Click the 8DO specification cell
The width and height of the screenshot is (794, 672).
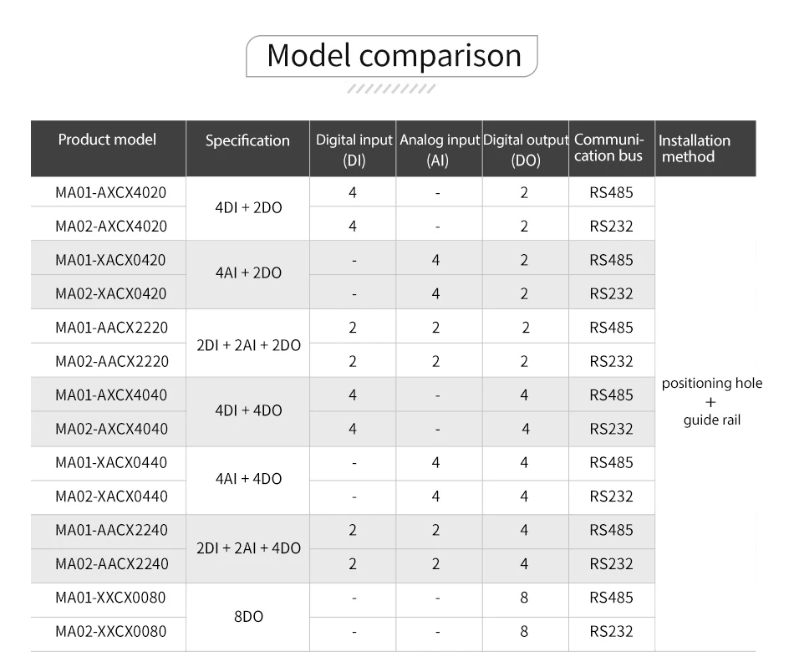pyautogui.click(x=248, y=616)
